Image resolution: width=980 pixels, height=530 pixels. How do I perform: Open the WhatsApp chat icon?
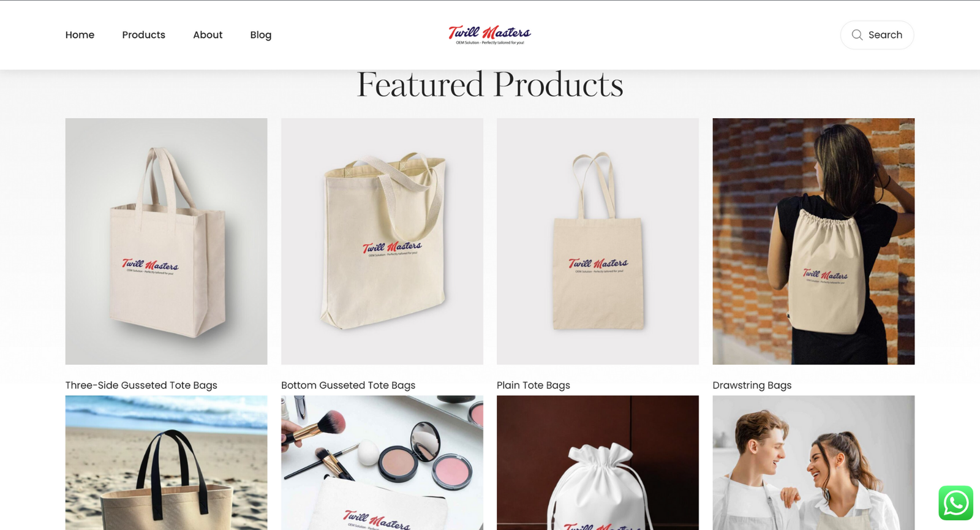(956, 503)
